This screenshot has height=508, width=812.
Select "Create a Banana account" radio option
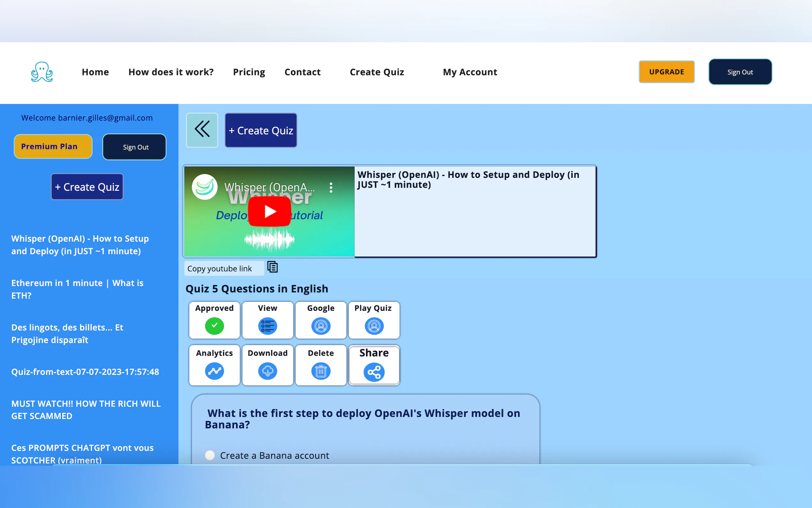point(210,455)
